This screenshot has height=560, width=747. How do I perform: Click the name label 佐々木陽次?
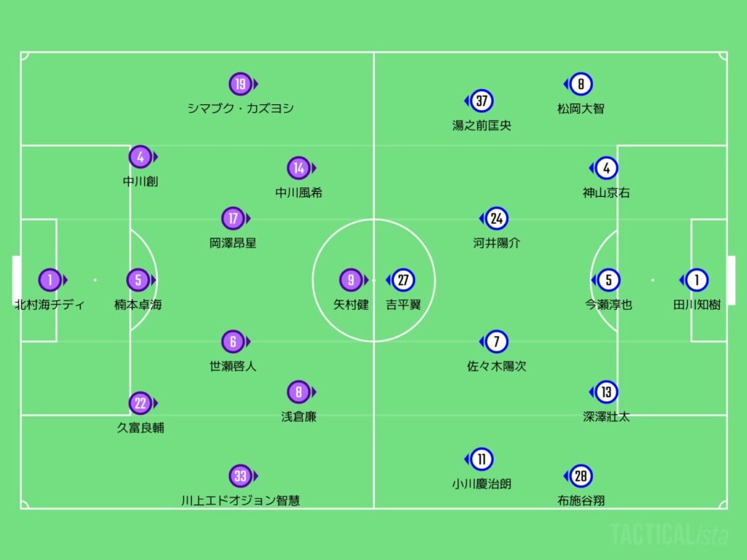[x=497, y=366]
